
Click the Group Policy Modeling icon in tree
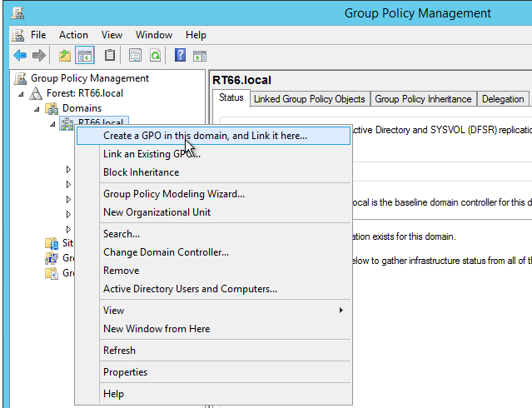tap(52, 258)
